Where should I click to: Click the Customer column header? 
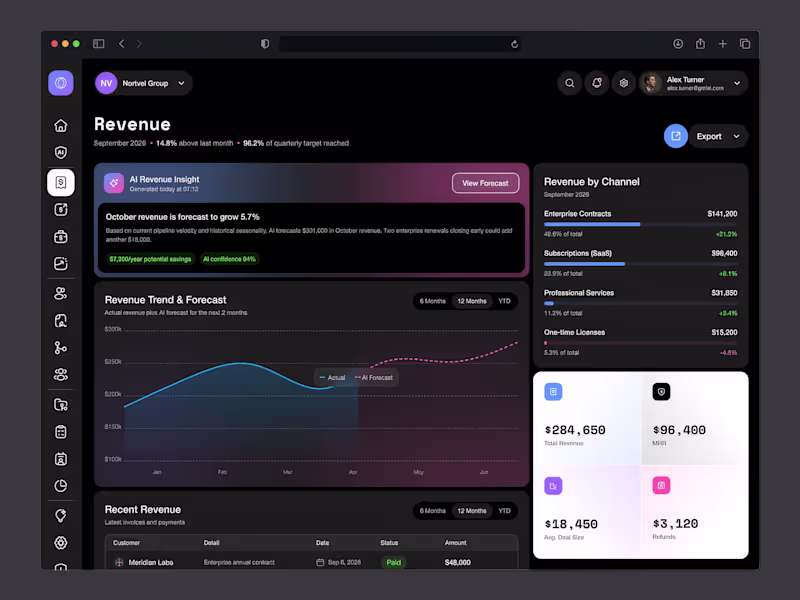(x=127, y=543)
